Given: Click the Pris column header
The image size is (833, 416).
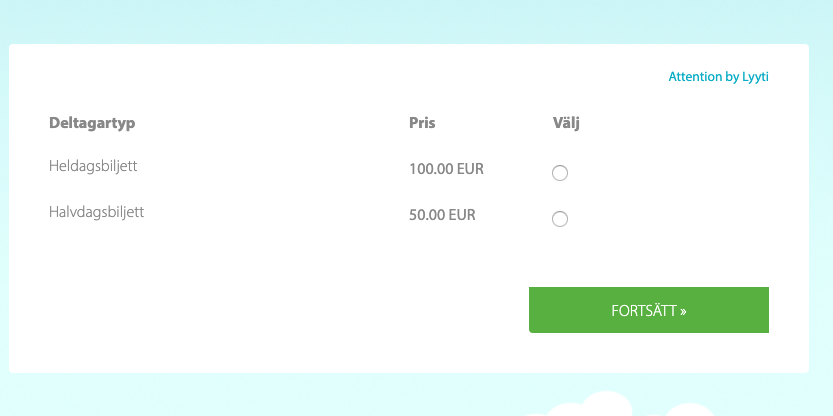Looking at the screenshot, I should point(422,123).
